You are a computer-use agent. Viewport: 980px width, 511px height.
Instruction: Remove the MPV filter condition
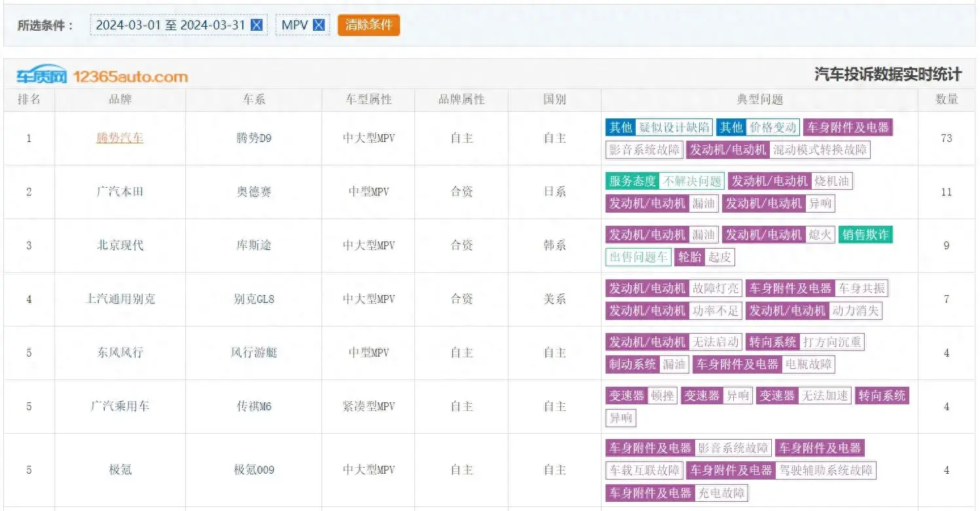tap(319, 26)
